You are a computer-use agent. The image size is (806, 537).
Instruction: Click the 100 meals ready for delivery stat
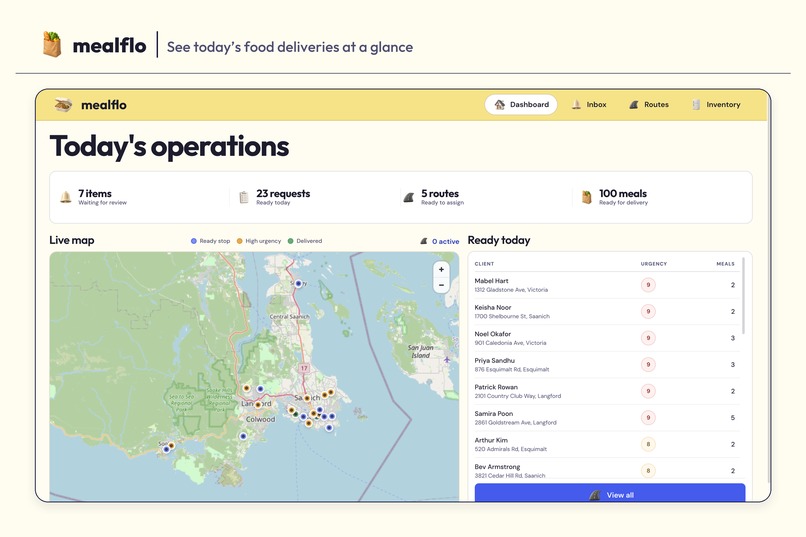[x=615, y=197]
